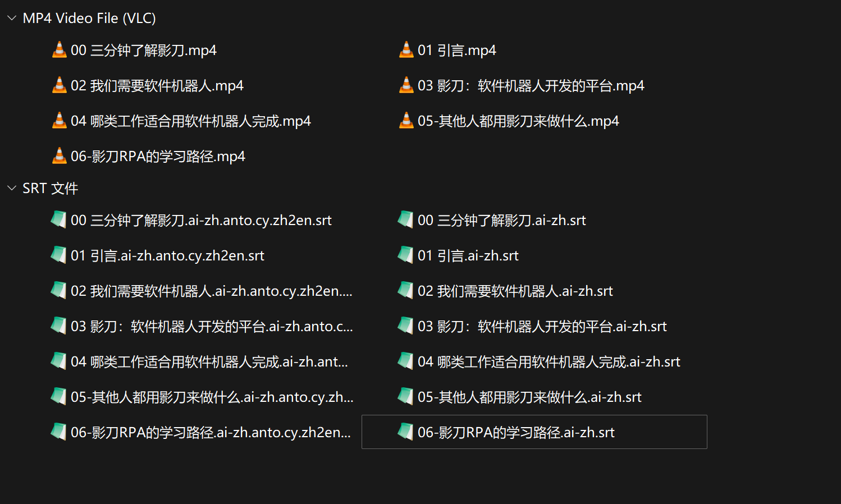This screenshot has height=504, width=841.
Task: Select file icon of 01 引言.ai-zh.anto.cy.zh2en.srt
Action: [58, 255]
